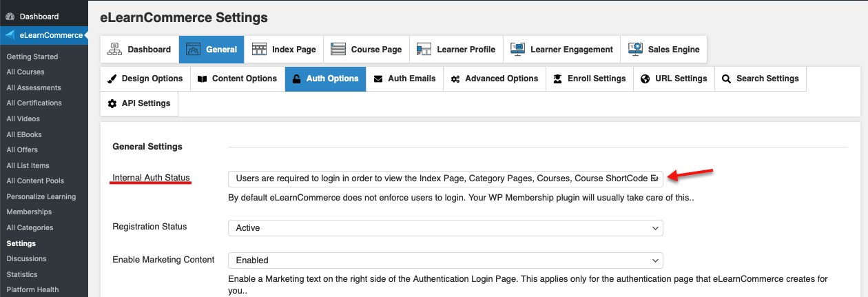Click the Enroll Settings graduate icon
Screen dimensions: 868x297
click(x=558, y=79)
